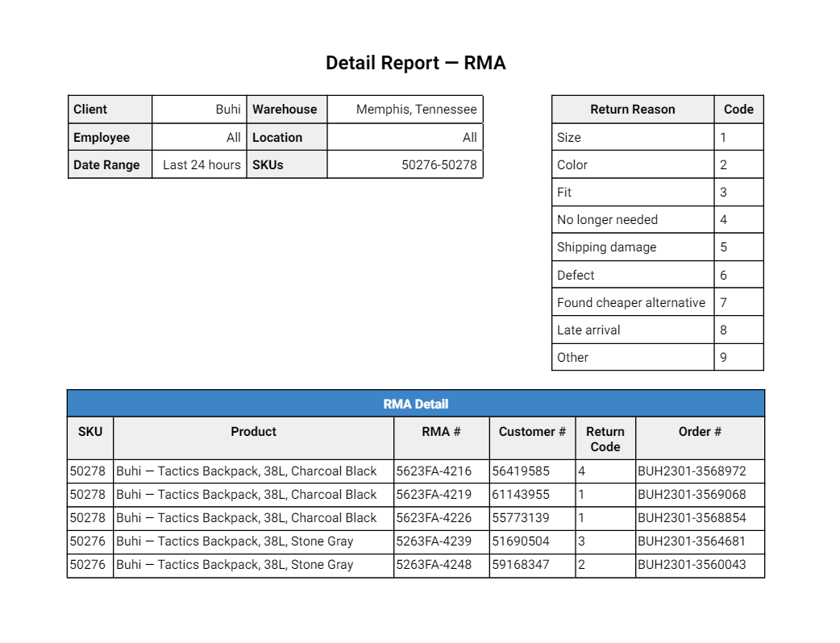Screen dimensions: 840x643
Task: Select order number "BUH2301-3568972"
Action: (692, 471)
